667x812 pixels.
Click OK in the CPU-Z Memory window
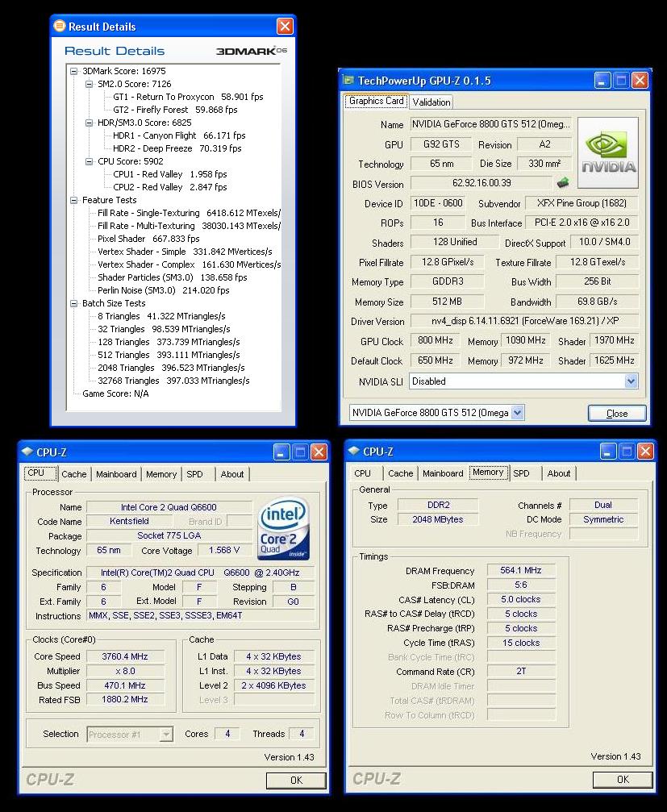pos(623,780)
